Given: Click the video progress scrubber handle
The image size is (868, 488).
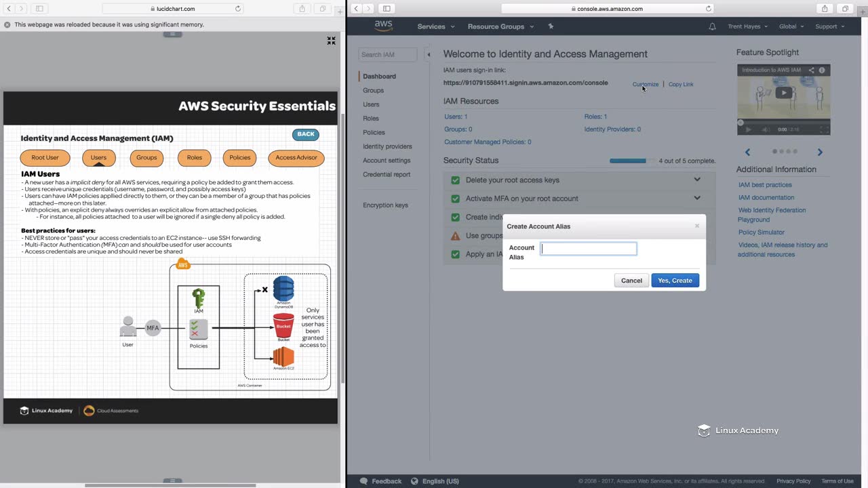Looking at the screenshot, I should 741,123.
